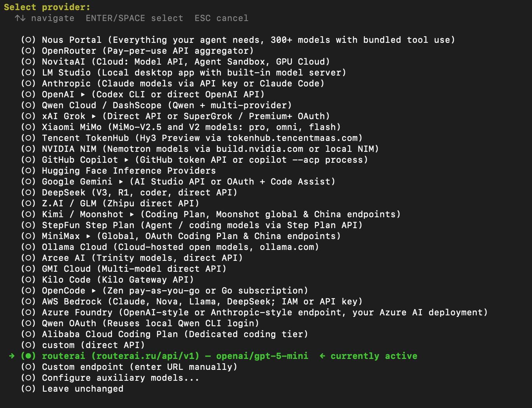Viewport: 532px width, 408px height.
Task: Expand the OpenCode submenu arrow
Action: coord(94,291)
